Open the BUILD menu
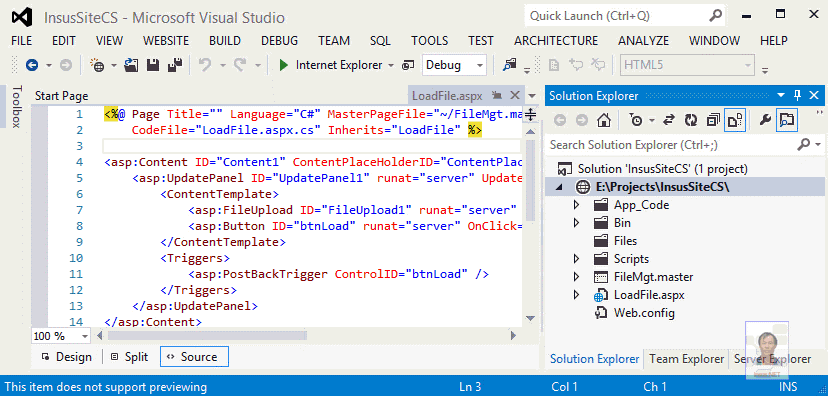This screenshot has height=396, width=828. (224, 41)
